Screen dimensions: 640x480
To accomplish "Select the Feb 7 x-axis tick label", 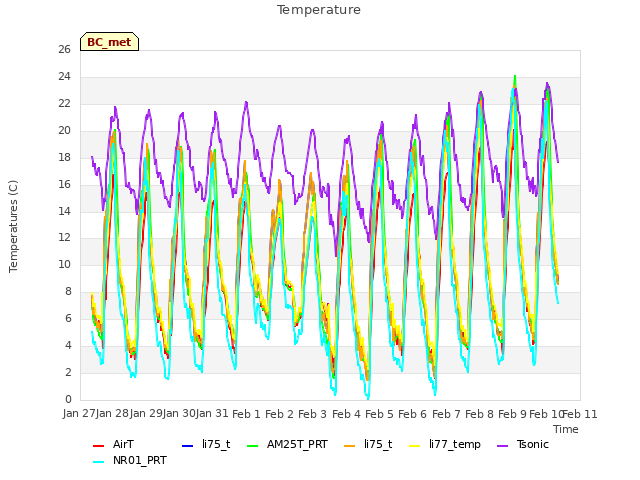I will coord(446,414).
